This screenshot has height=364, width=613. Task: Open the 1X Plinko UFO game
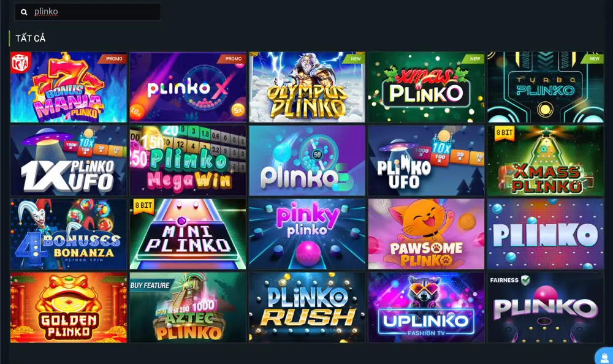pos(69,161)
